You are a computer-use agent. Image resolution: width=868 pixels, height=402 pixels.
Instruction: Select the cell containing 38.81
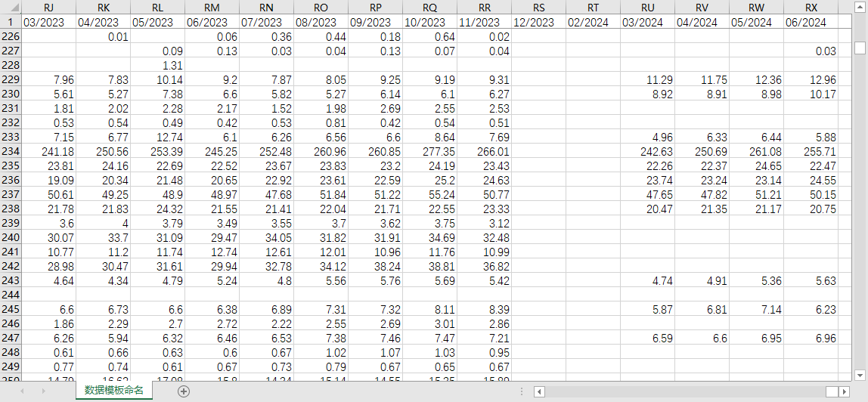(x=429, y=267)
